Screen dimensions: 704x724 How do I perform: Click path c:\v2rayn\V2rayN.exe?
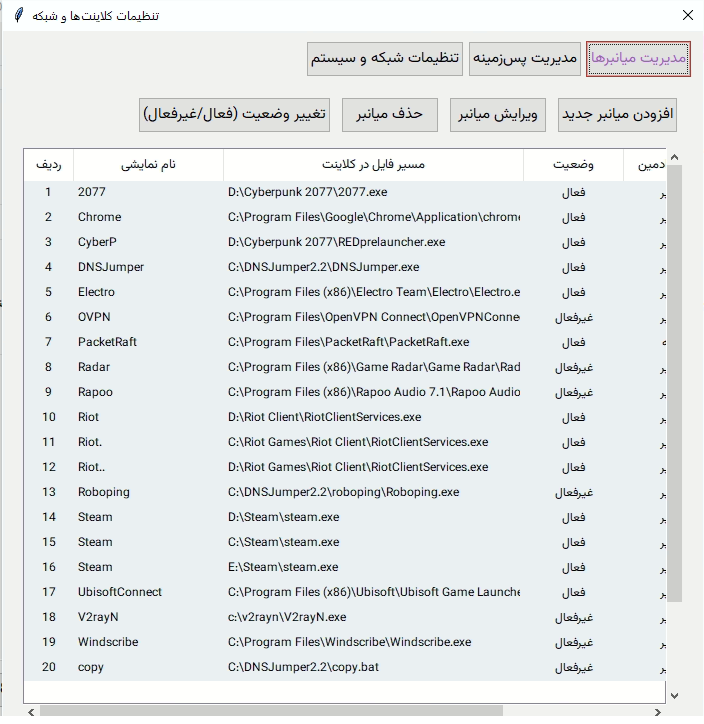tap(287, 617)
